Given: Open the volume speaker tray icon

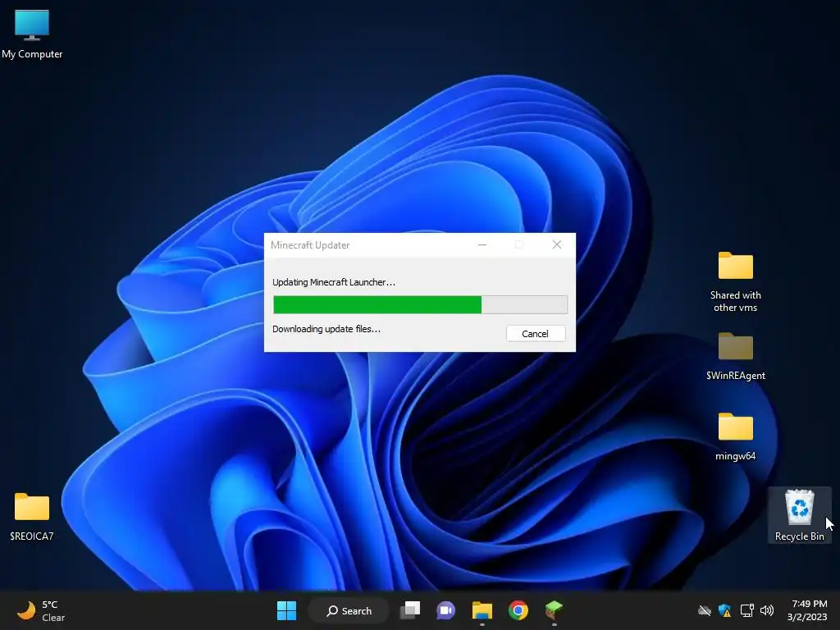Looking at the screenshot, I should tap(767, 610).
